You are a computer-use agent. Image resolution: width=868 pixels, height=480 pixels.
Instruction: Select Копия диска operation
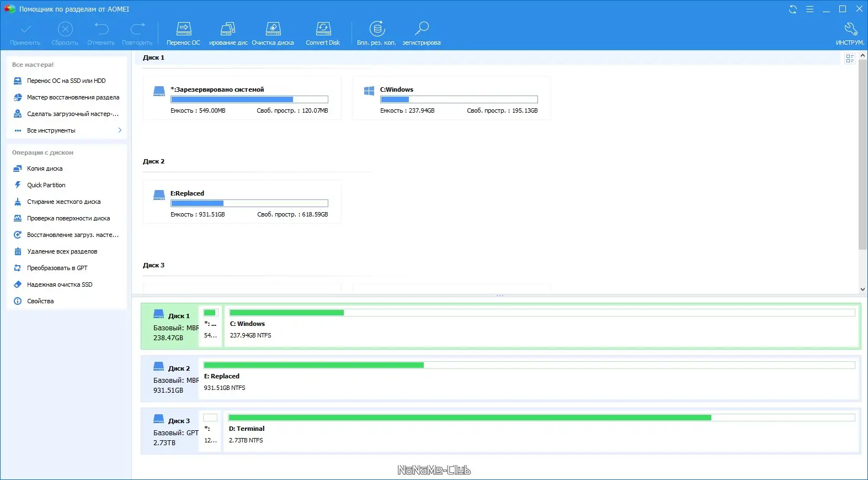point(67,168)
